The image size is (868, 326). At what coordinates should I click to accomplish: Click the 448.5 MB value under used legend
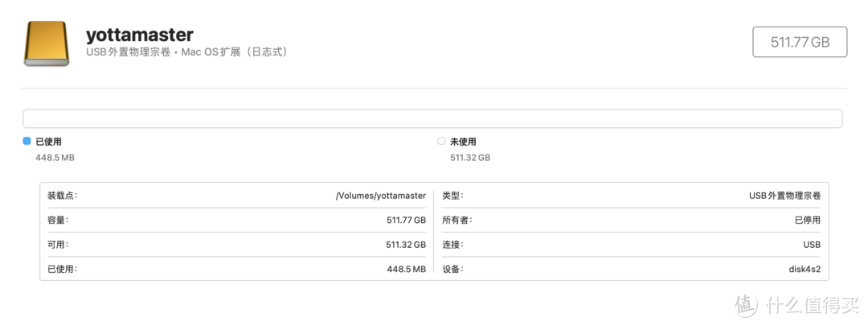55,158
